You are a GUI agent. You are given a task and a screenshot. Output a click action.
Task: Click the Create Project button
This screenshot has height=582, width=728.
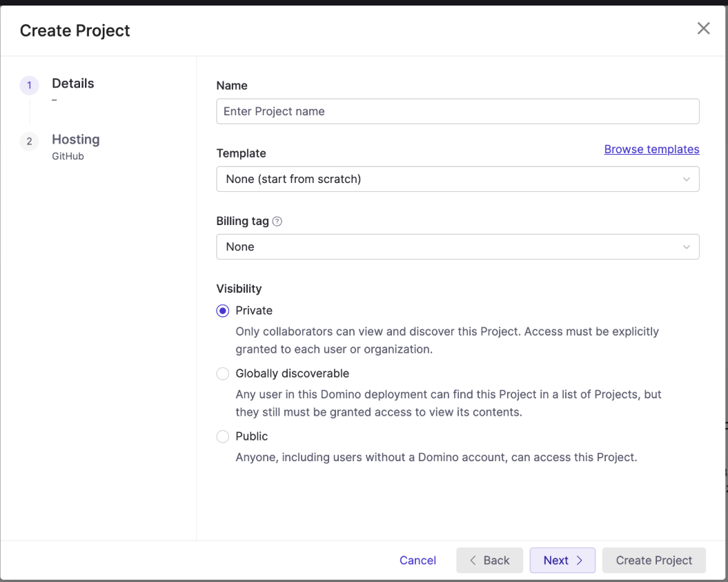[x=653, y=561]
